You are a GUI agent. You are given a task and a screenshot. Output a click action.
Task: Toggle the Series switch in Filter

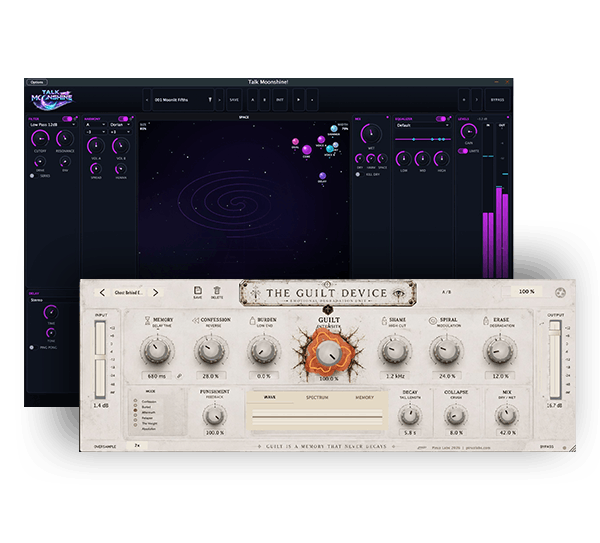point(32,176)
